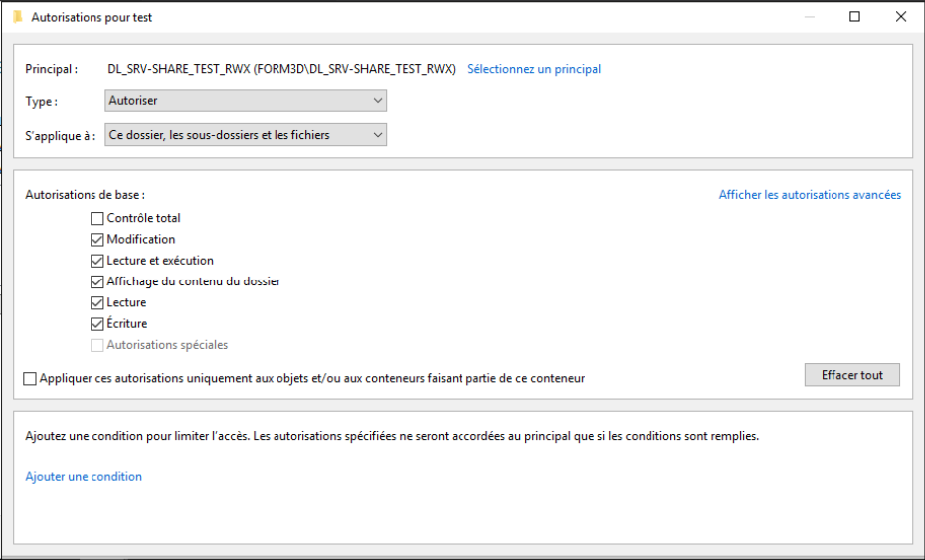
Task: Uncheck the Modification permission
Action: pos(96,240)
